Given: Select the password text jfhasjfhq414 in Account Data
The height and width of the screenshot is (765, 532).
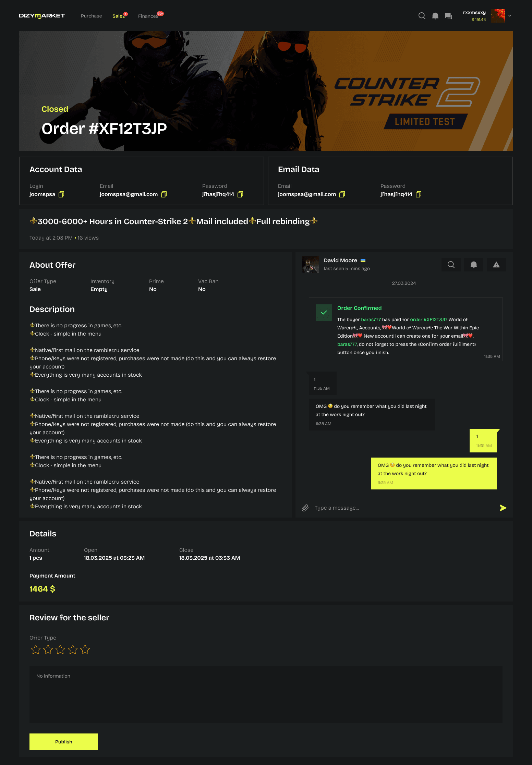Looking at the screenshot, I should [218, 194].
